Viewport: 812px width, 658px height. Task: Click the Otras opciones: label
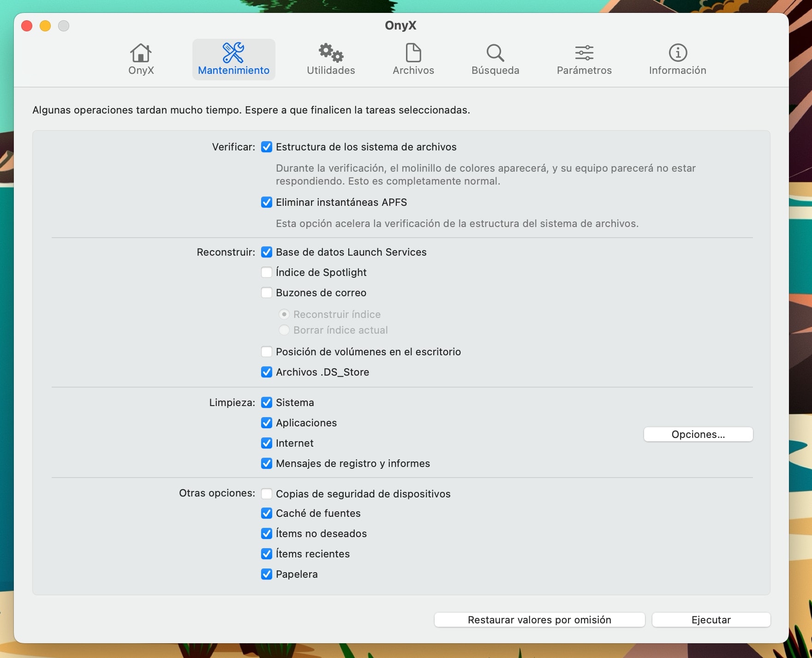[x=217, y=493]
